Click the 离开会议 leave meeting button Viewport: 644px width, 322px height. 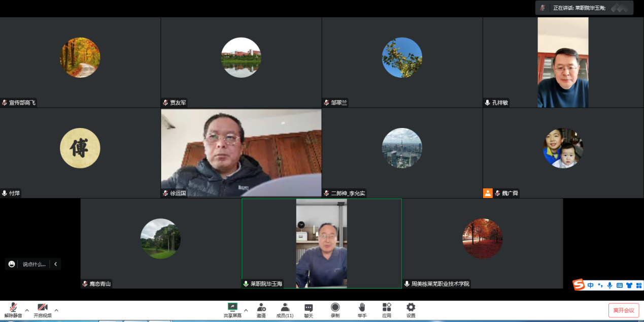coord(624,310)
